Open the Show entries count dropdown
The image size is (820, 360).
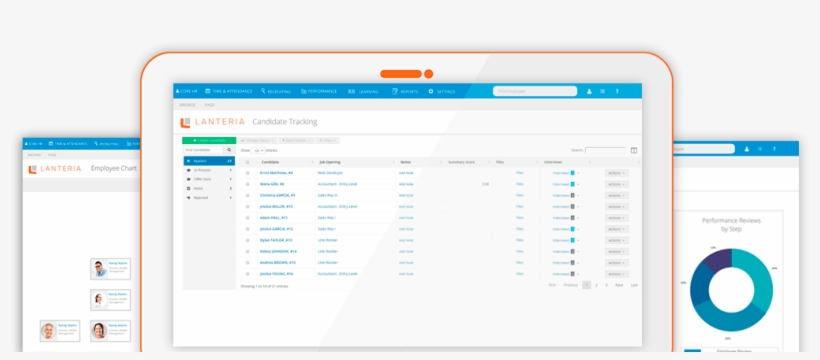tap(258, 150)
